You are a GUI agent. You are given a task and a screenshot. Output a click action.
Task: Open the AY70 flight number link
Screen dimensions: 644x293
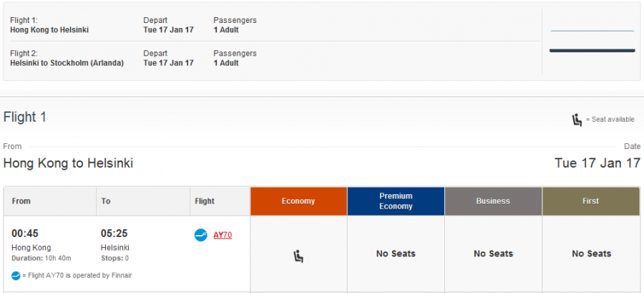[223, 235]
